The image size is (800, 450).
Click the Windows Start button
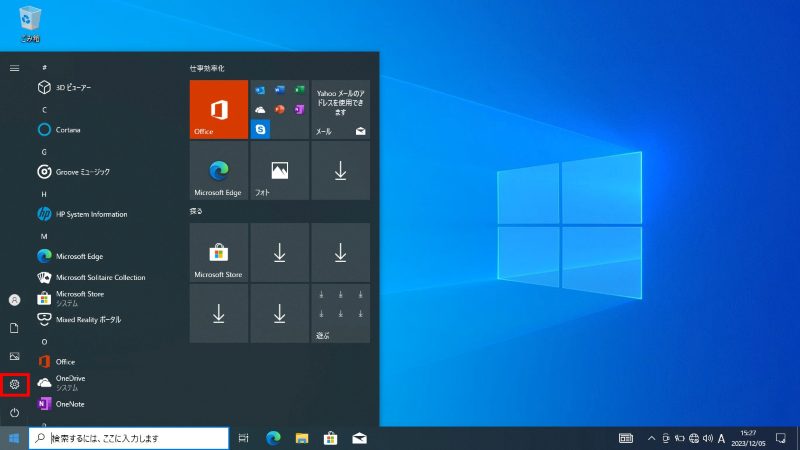[x=14, y=438]
